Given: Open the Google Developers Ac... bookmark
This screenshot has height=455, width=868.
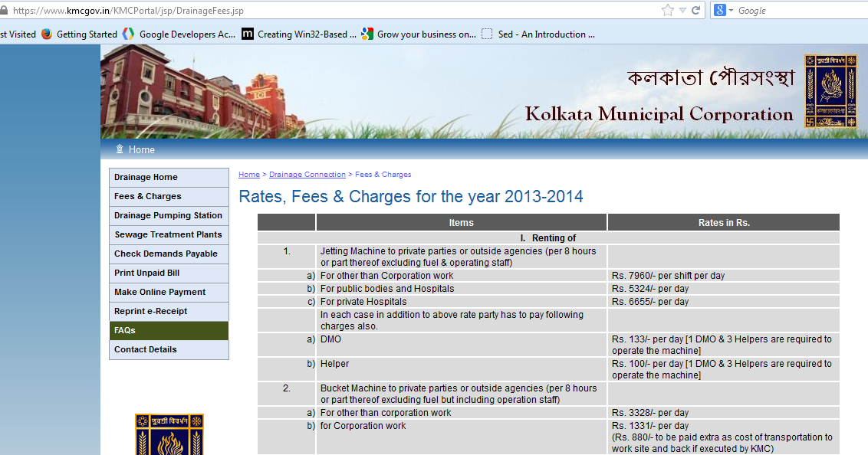Looking at the screenshot, I should tap(179, 34).
